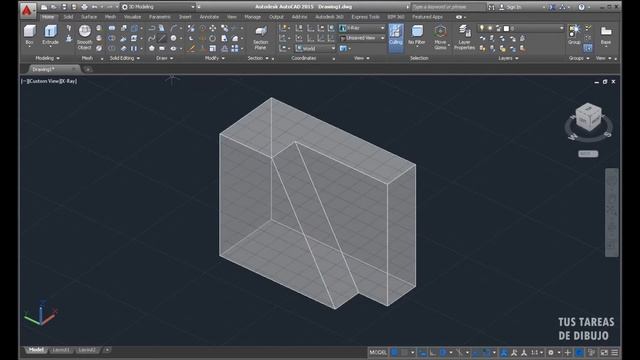Image resolution: width=640 pixels, height=360 pixels.
Task: Expand the Modify panel
Action: point(215,58)
